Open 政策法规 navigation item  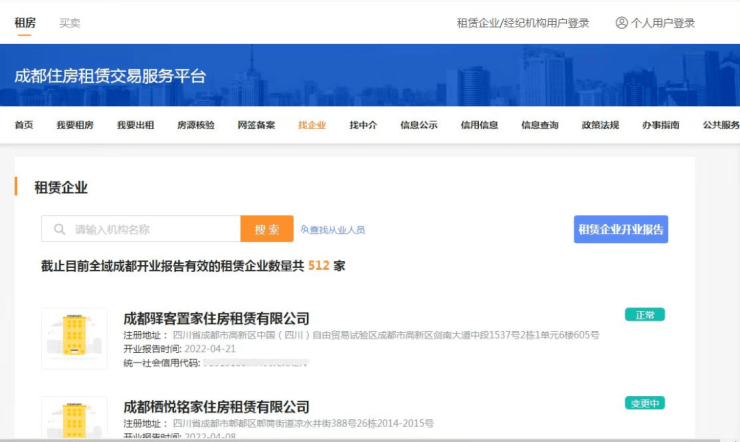(x=600, y=125)
